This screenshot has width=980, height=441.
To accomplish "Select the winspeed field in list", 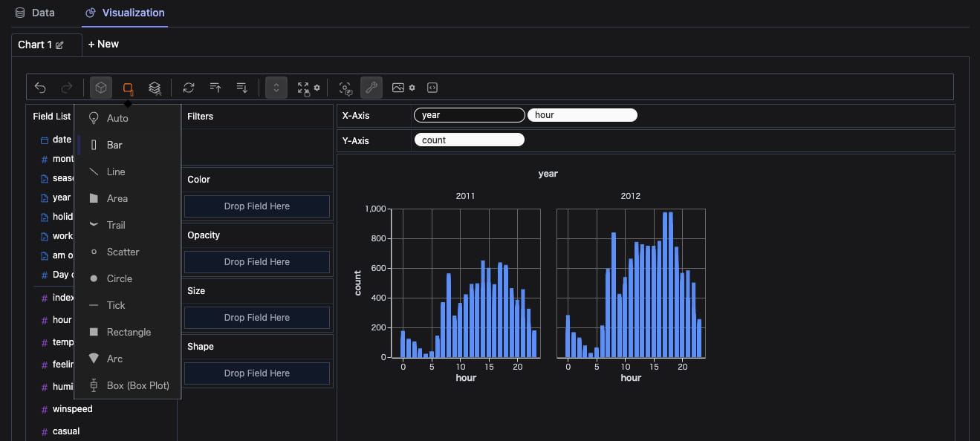I will click(72, 409).
